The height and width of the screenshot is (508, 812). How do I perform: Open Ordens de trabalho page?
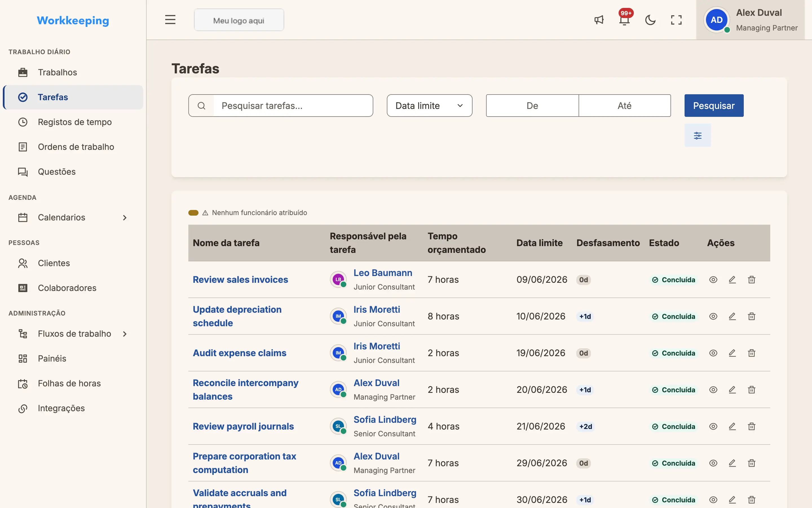click(x=73, y=147)
